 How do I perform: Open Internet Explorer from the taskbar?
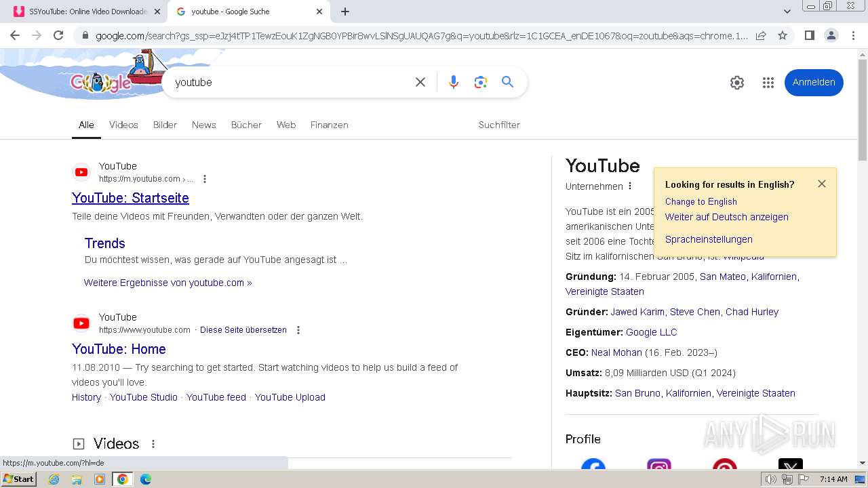click(54, 479)
